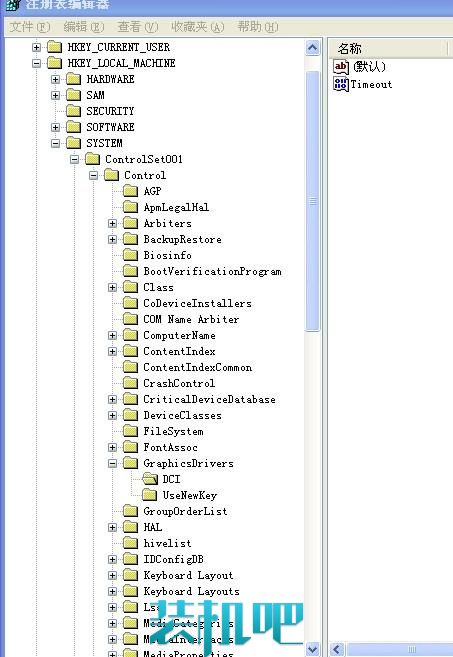Select the (默认) string value icon
The height and width of the screenshot is (657, 453).
(x=341, y=67)
